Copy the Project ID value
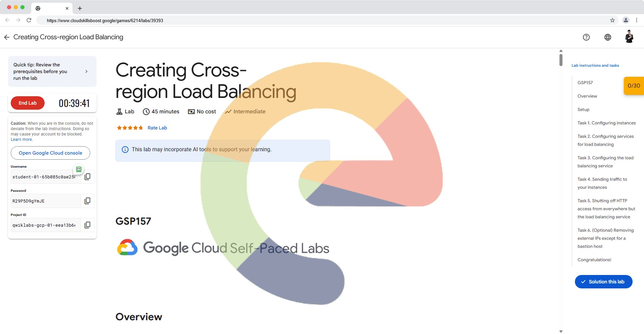This screenshot has width=644, height=334. pyautogui.click(x=87, y=225)
